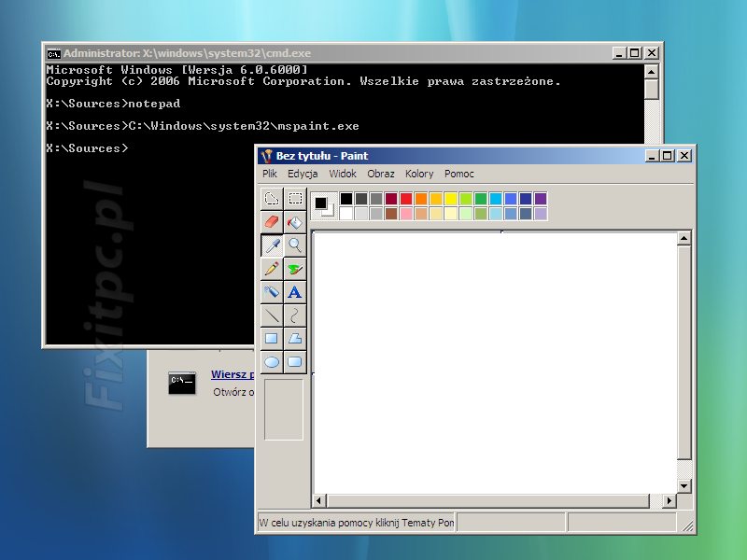
Task: Click the Copyright 2006 Microsoft line in cmd
Action: click(303, 81)
